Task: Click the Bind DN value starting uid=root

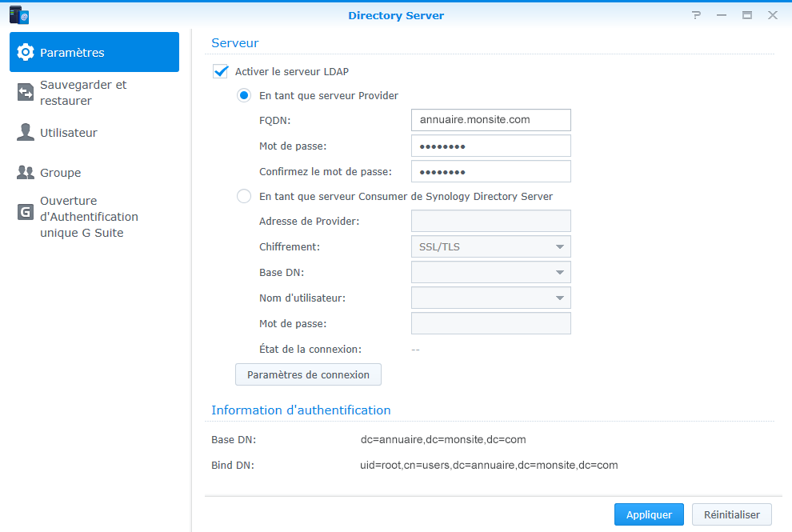Action: point(489,466)
